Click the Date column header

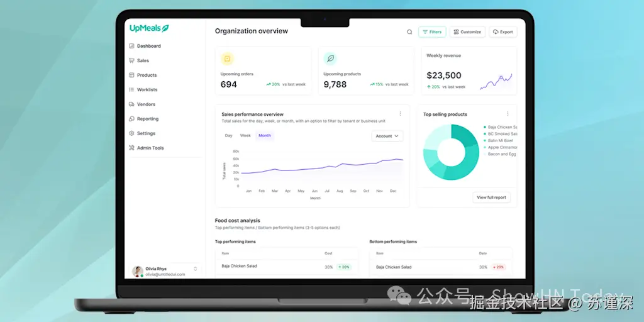tap(482, 253)
